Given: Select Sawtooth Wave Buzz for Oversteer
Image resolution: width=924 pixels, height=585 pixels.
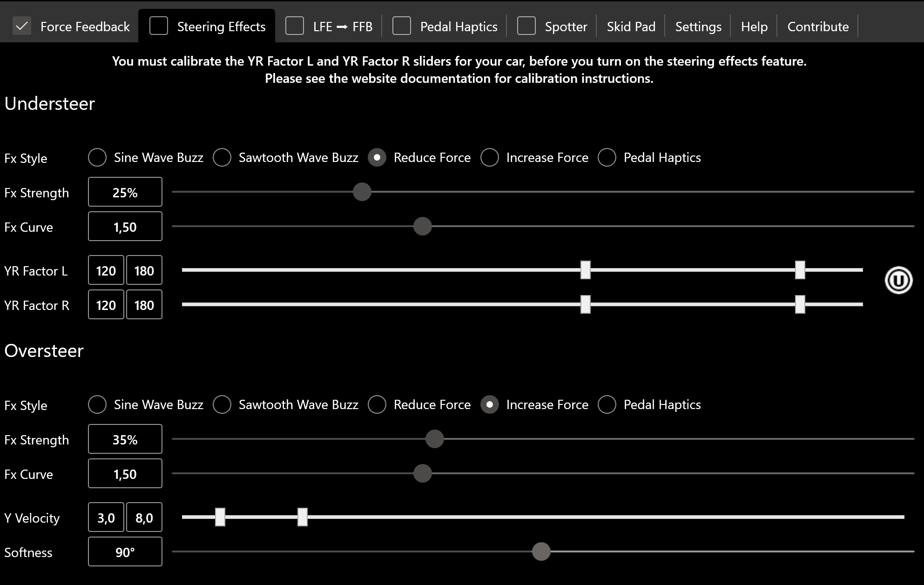Looking at the screenshot, I should 222,404.
